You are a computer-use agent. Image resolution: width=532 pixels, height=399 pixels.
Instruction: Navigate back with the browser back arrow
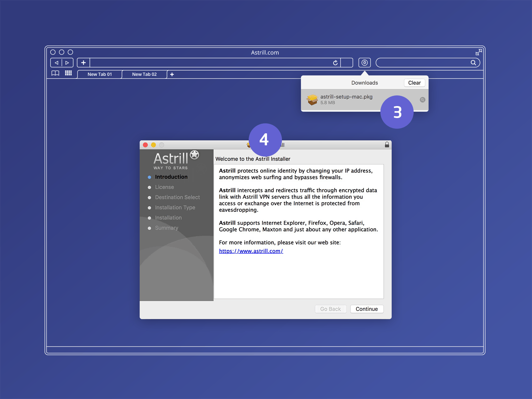(57, 63)
